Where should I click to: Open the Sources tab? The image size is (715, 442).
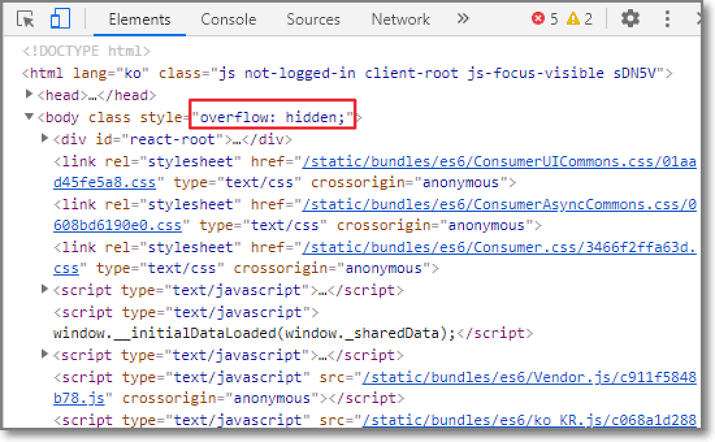pos(313,19)
